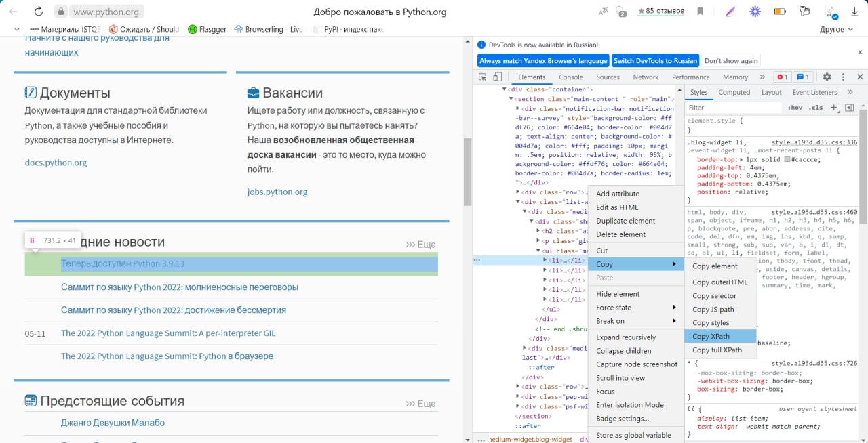Screen dimensions: 868x443
Task: Click the New Style Rule plus icon
Action: pos(834,108)
